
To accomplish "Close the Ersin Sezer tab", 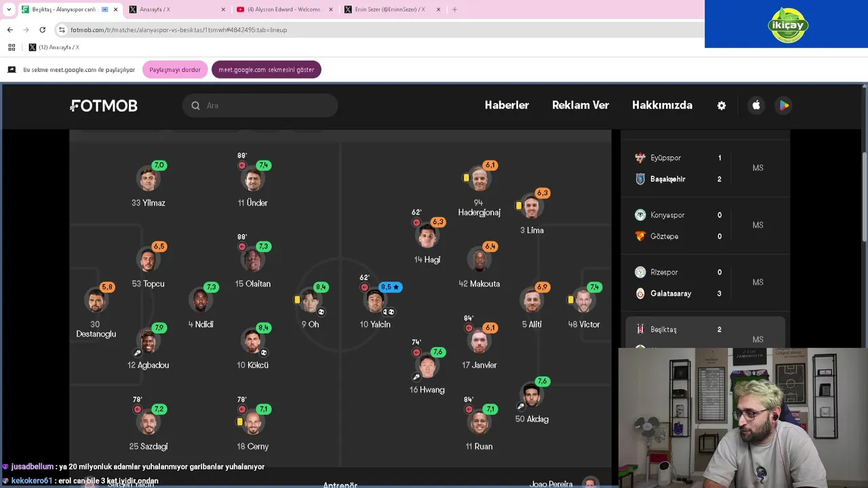I will (438, 9).
